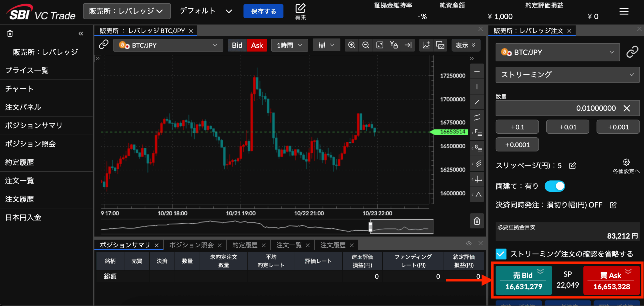Click the hamburger menu icon

point(624,11)
